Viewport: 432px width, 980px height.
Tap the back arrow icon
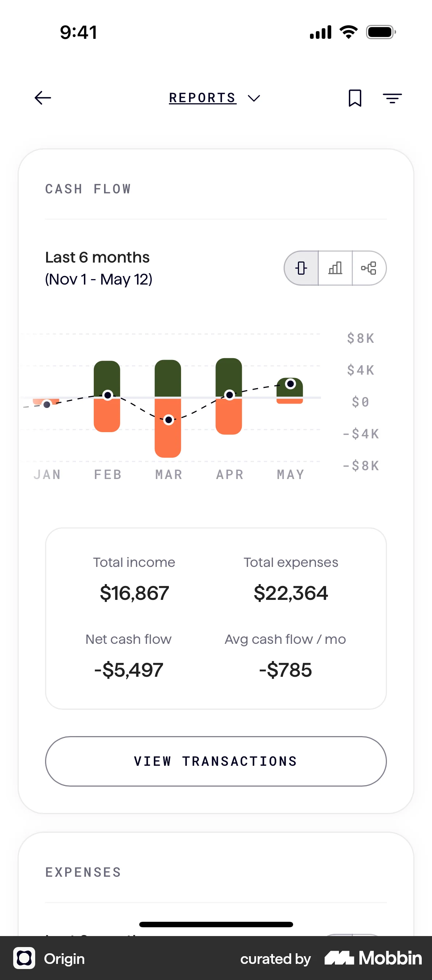tap(43, 98)
